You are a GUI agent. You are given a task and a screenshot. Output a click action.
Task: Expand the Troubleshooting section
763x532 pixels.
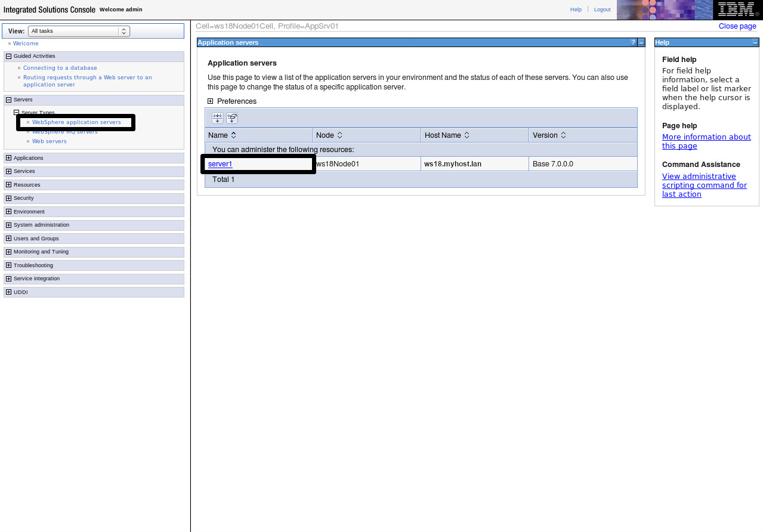point(8,265)
